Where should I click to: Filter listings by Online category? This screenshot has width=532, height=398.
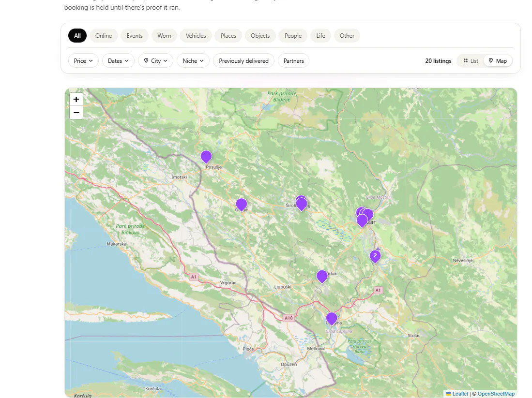coord(104,36)
